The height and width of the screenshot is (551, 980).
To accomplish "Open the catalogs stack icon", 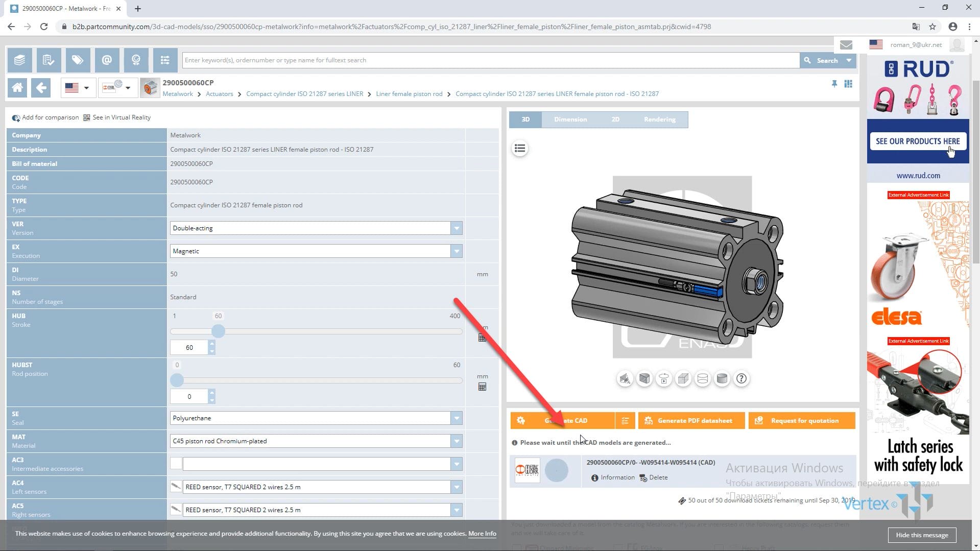I will coord(19,60).
